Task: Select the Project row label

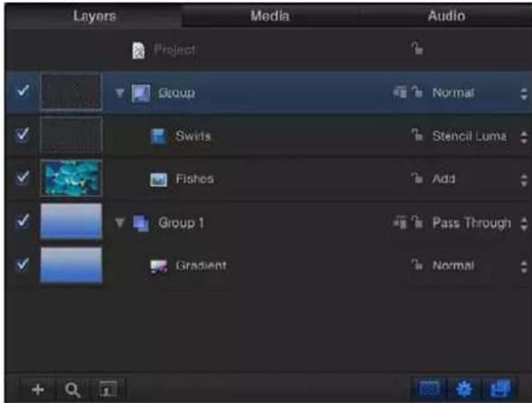Action: pos(174,50)
